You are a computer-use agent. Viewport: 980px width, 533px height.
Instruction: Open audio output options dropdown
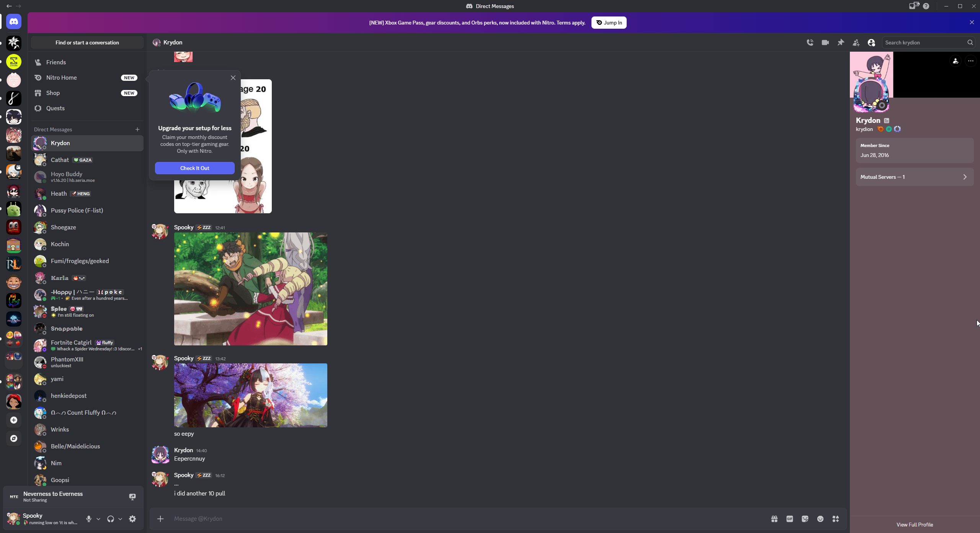click(x=120, y=519)
